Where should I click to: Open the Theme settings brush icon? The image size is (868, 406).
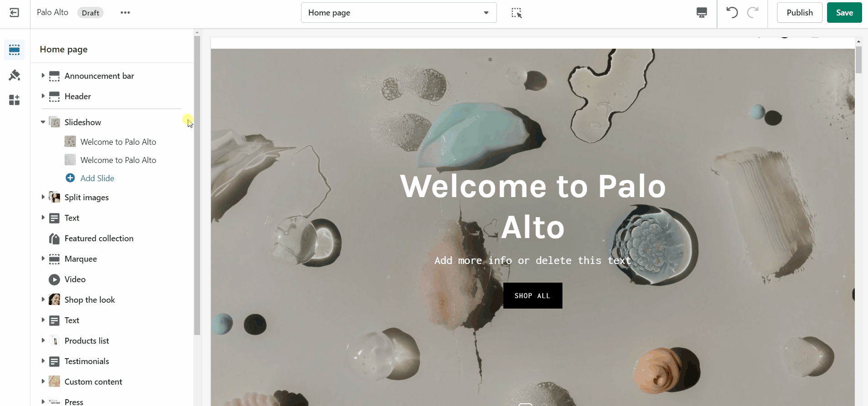[15, 75]
